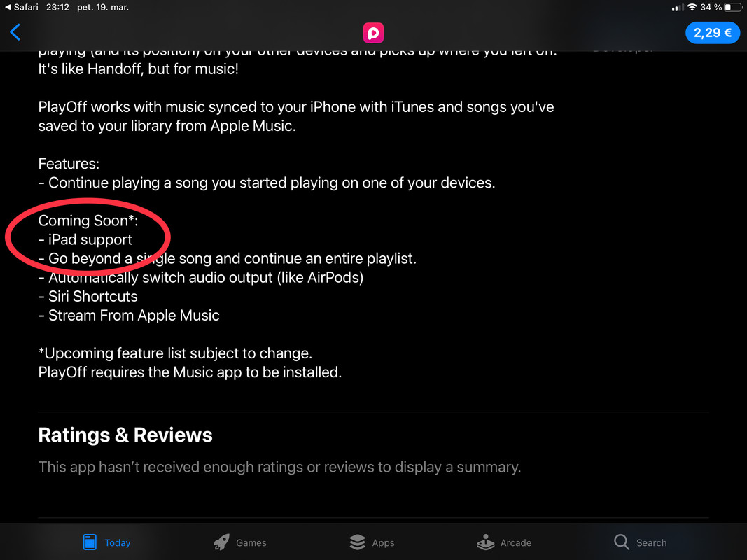Tap the "Coming Soon*:" heading text
Image resolution: width=747 pixels, height=560 pixels.
point(88,220)
